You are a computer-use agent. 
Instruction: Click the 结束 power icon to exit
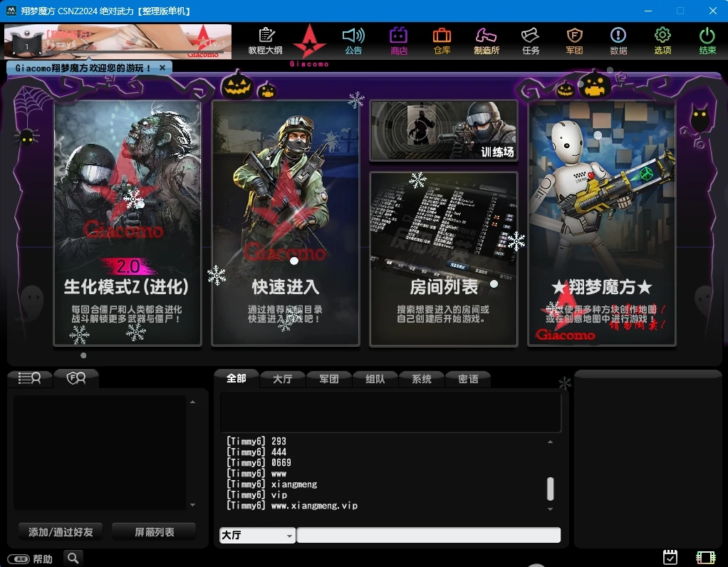tap(707, 41)
